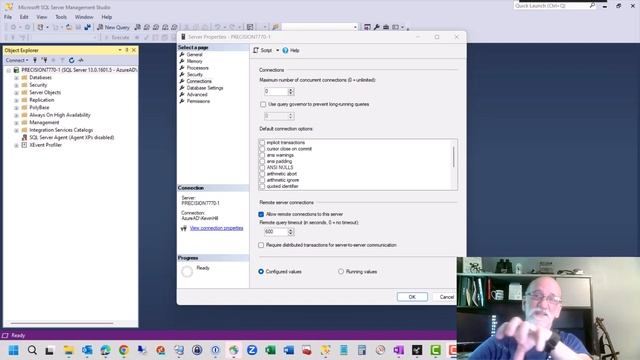
Task: Adjust the maximum connections spinner arrows
Action: [x=291, y=91]
